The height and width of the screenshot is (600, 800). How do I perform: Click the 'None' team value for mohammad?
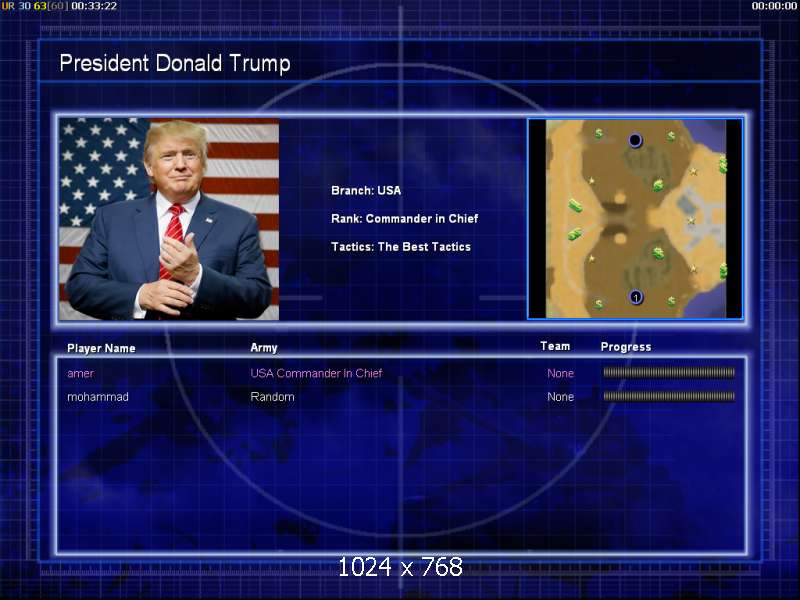pyautogui.click(x=560, y=397)
